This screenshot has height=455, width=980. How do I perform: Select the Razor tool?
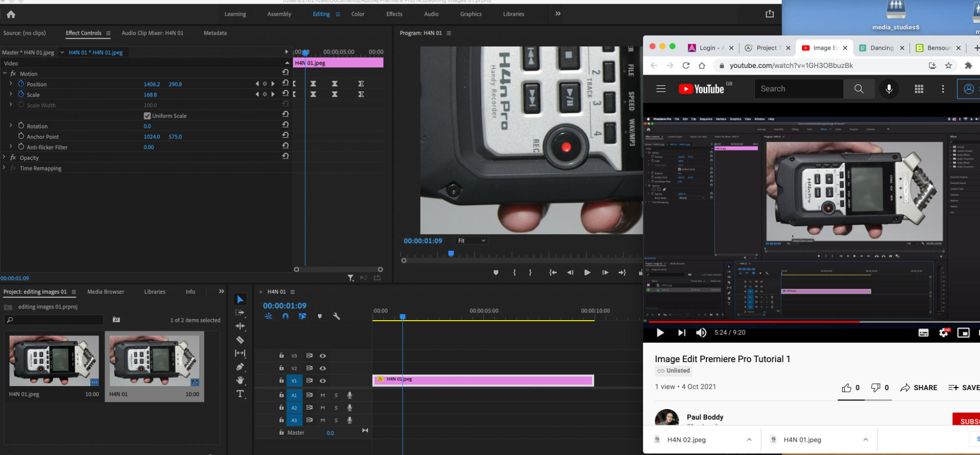click(x=240, y=340)
